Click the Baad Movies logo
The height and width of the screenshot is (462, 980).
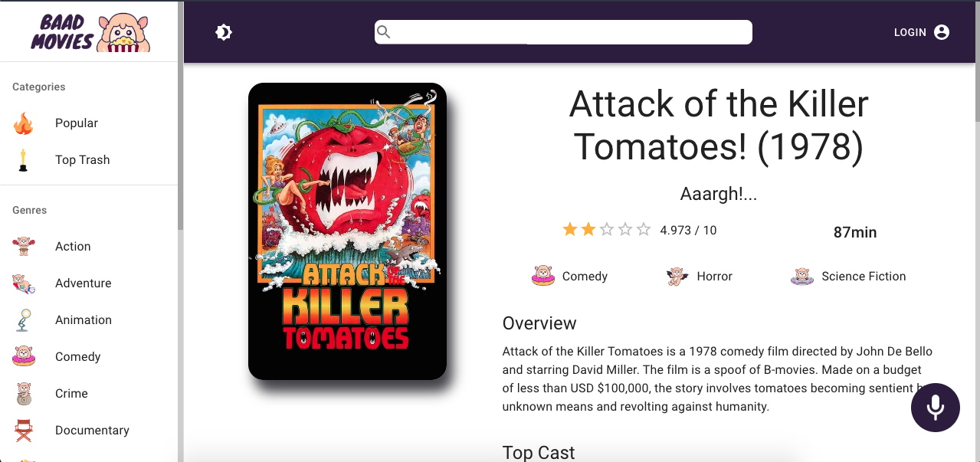pos(90,32)
